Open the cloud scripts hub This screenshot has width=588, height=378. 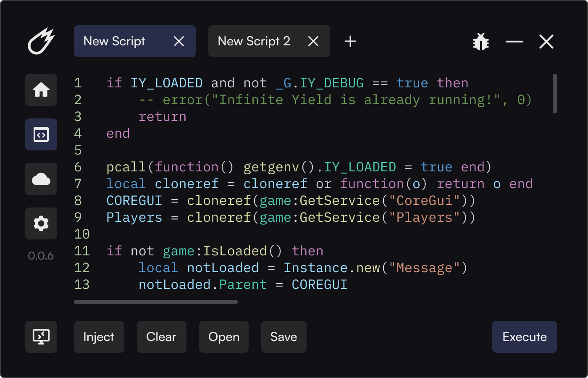point(41,179)
